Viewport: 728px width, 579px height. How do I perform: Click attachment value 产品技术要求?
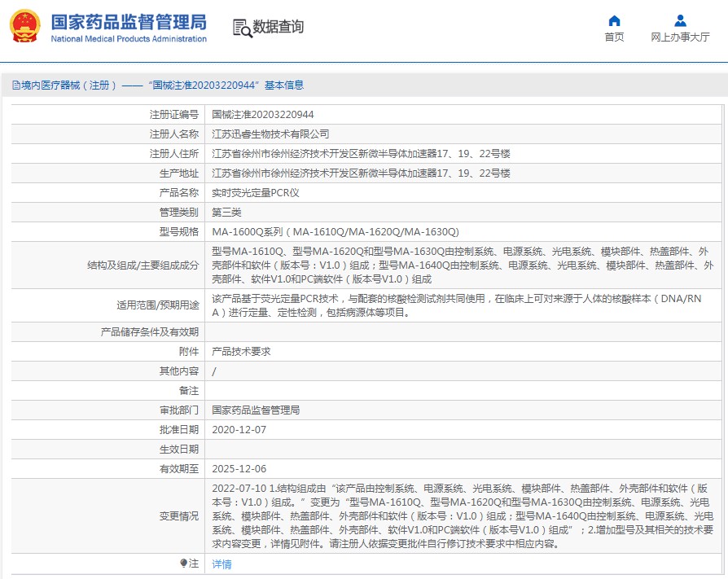click(241, 352)
